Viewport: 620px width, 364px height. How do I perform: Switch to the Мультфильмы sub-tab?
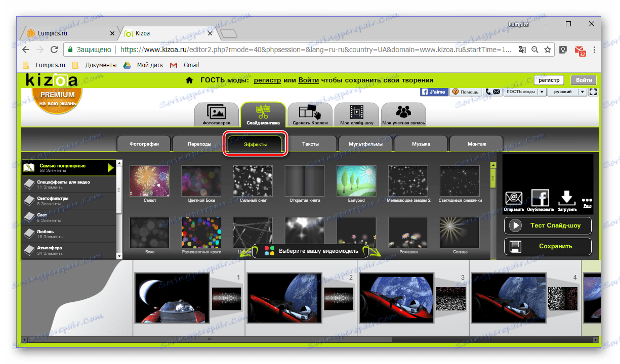point(365,144)
